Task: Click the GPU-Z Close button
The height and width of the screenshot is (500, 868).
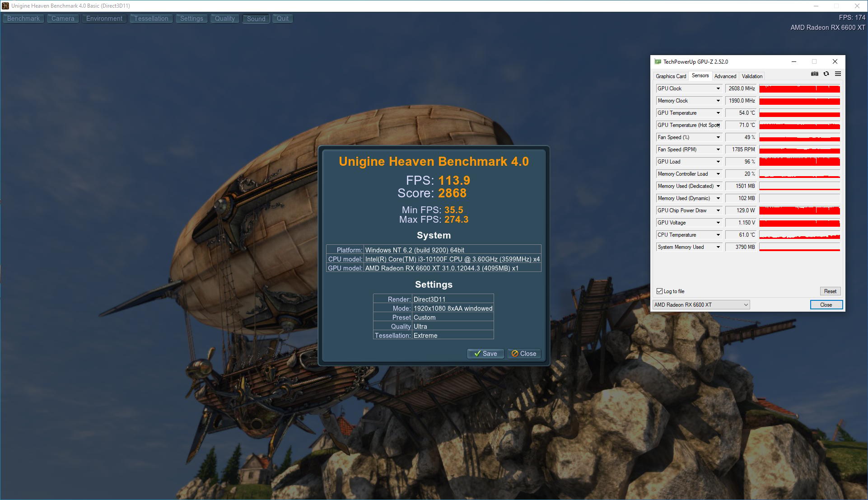Action: click(826, 305)
